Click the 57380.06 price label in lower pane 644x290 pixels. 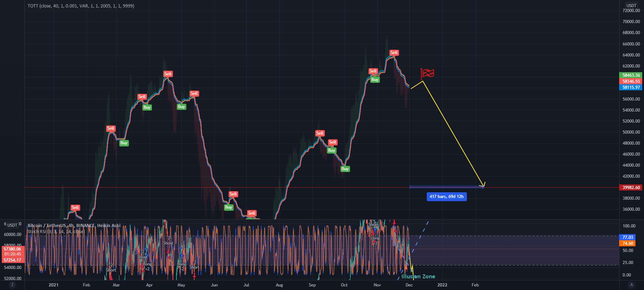tap(12, 249)
